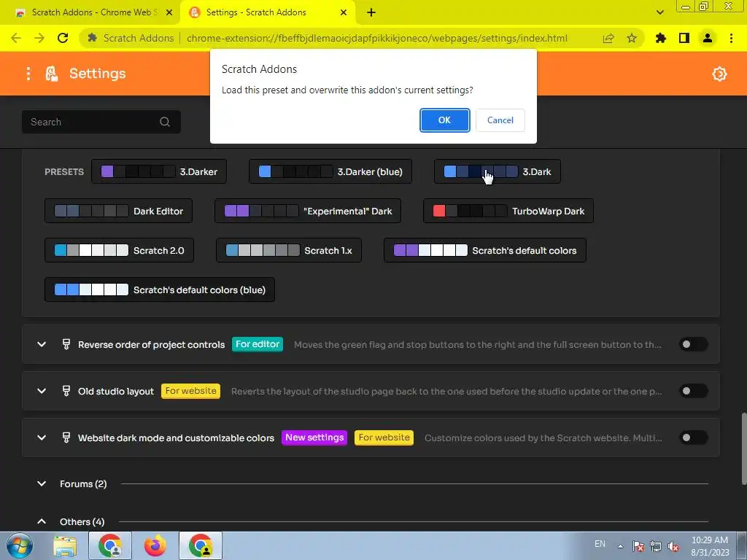Choose the Scratch 1.x preset
Image resolution: width=747 pixels, height=560 pixels.
(x=289, y=251)
